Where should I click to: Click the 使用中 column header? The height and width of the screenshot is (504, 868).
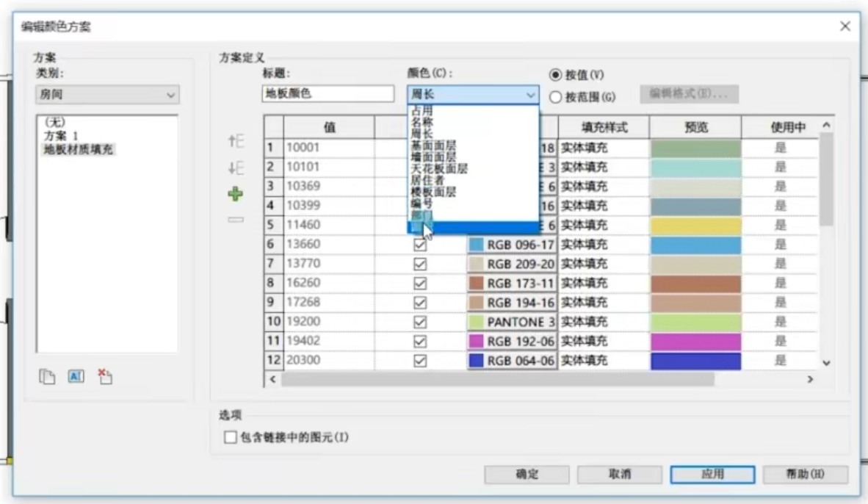tap(781, 127)
